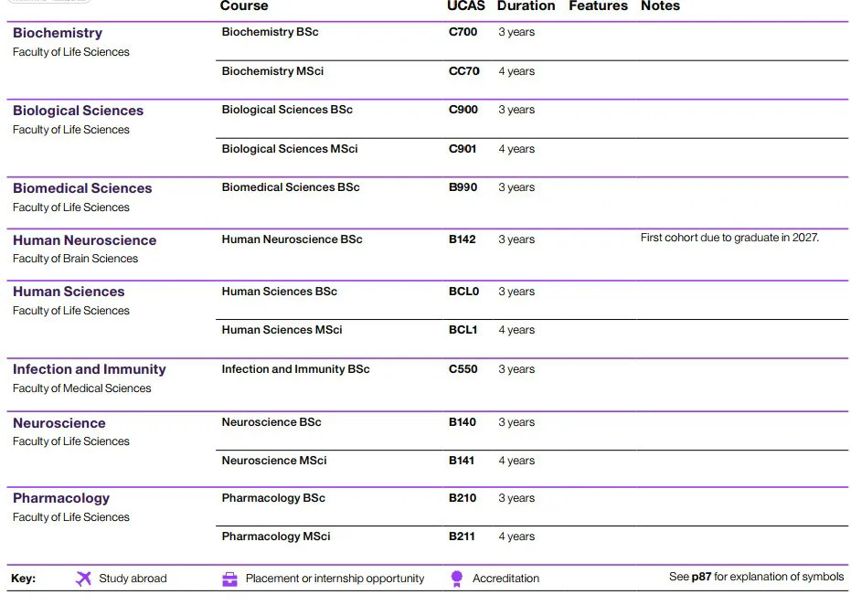Click UCAS code BCL0

click(463, 292)
